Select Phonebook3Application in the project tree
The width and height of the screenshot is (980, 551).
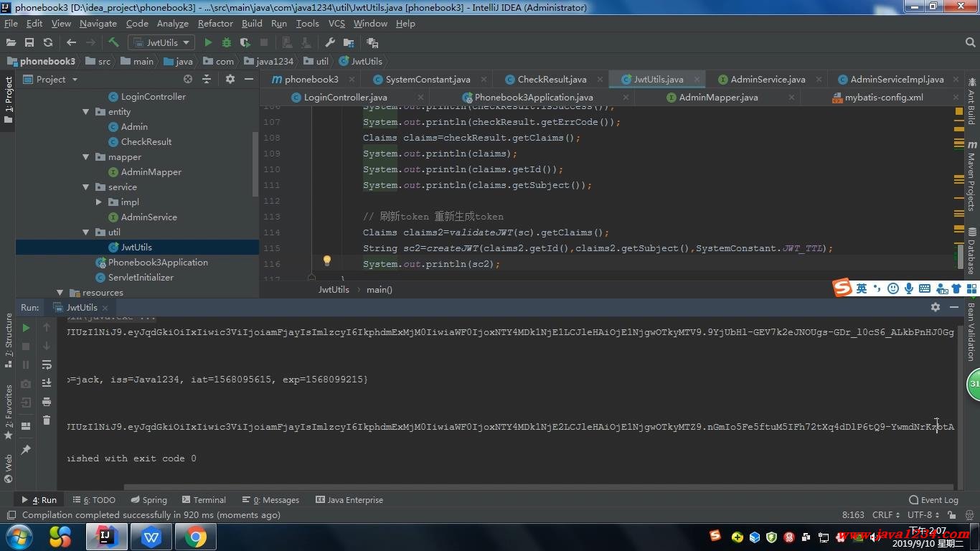[x=151, y=263]
